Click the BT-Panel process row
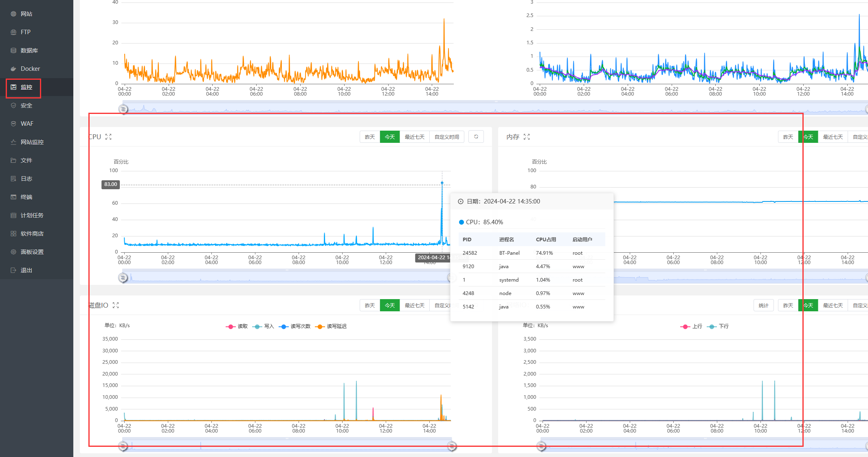 [x=532, y=253]
